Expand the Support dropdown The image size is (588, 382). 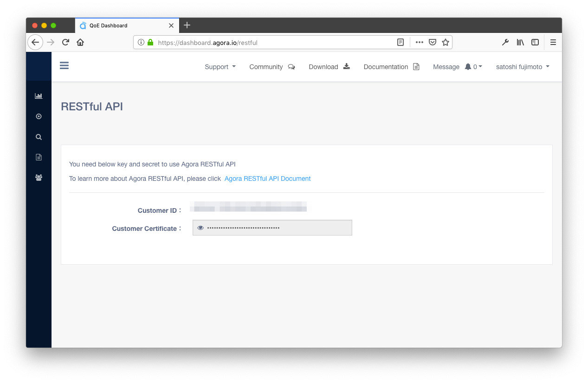point(220,67)
